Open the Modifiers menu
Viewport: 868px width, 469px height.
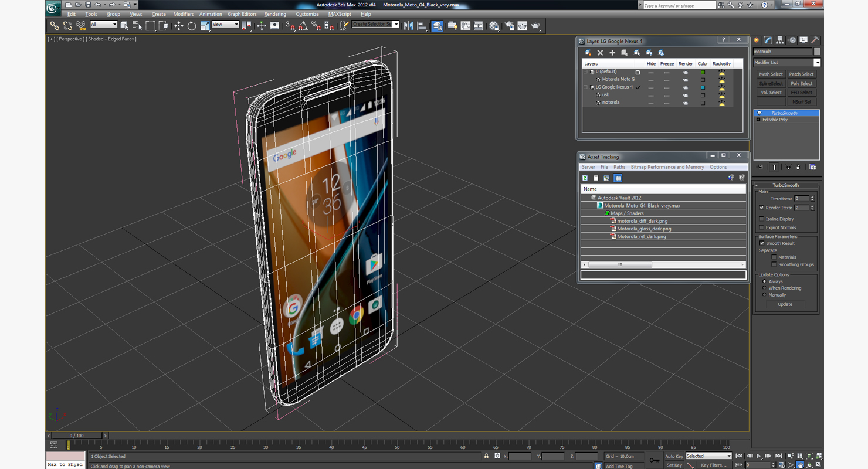[183, 14]
